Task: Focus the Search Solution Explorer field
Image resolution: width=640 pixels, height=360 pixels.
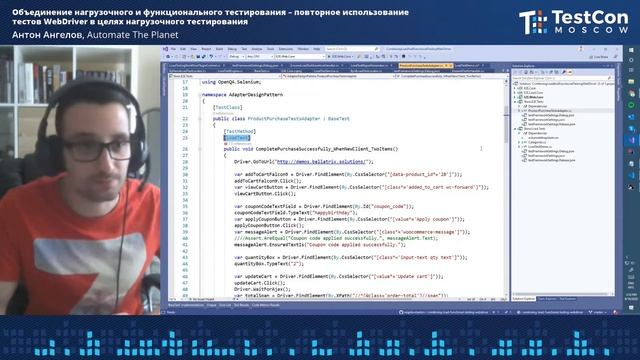Action: click(562, 78)
